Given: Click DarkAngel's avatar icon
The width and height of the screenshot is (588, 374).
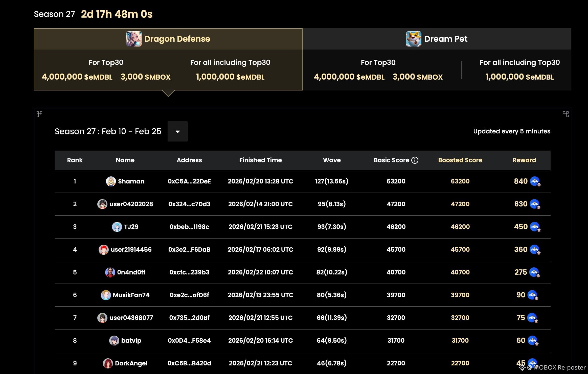Looking at the screenshot, I should (x=108, y=363).
